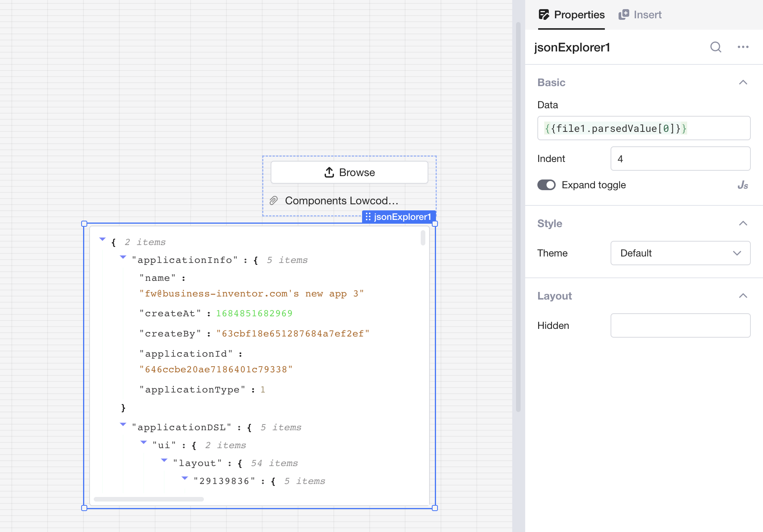Collapse the Style section chevron
Image resolution: width=763 pixels, height=532 pixels.
tap(743, 223)
